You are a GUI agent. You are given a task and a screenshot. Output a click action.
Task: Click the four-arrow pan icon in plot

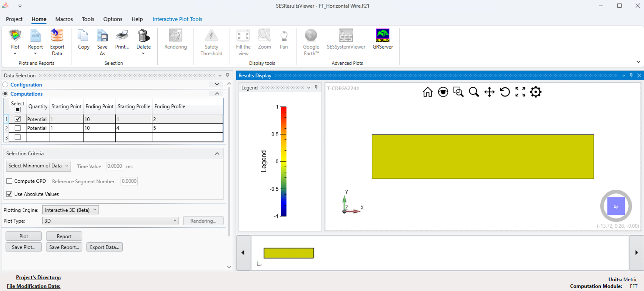(x=489, y=92)
